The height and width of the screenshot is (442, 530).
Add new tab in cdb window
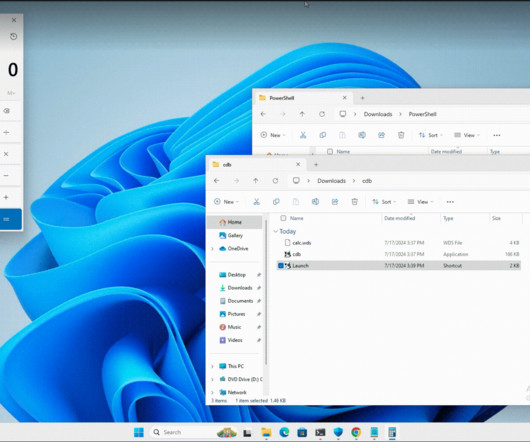point(316,165)
